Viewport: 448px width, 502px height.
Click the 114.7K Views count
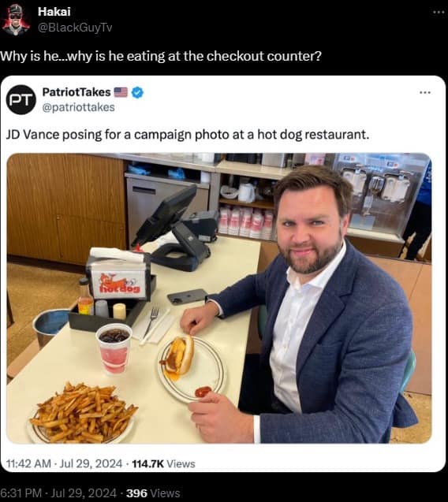tap(163, 463)
